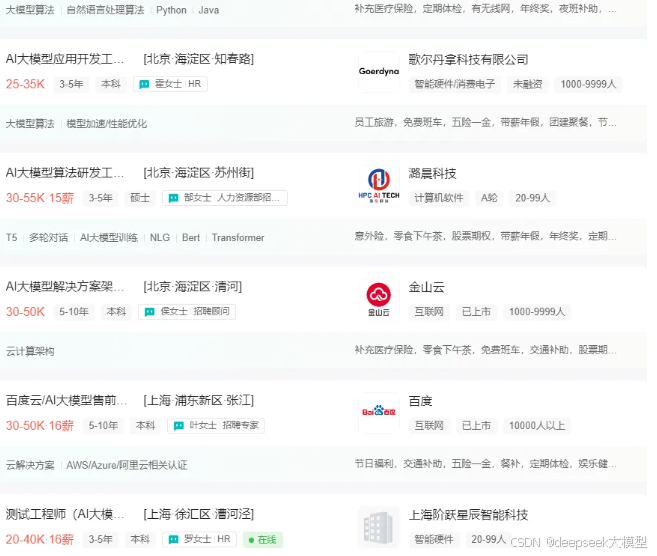Click skill tag 多轮对话
The width and height of the screenshot is (657, 556).
tap(48, 238)
